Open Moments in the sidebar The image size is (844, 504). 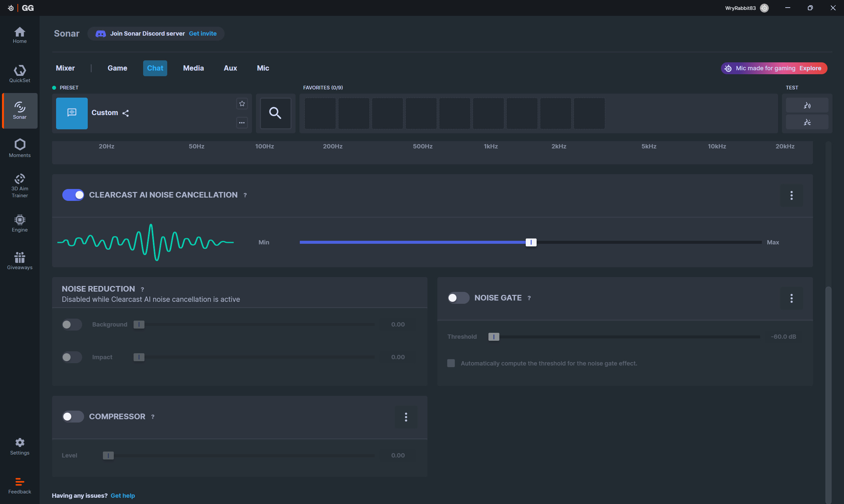pyautogui.click(x=20, y=148)
